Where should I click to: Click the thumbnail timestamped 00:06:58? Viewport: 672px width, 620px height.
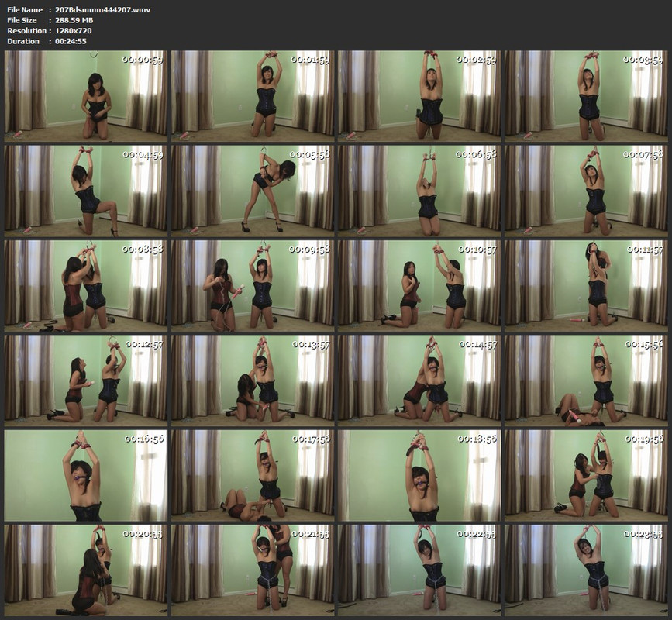tap(419, 191)
